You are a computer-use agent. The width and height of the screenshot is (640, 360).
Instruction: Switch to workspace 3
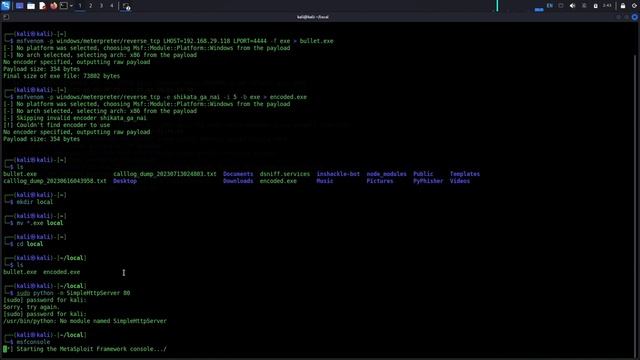[101, 6]
